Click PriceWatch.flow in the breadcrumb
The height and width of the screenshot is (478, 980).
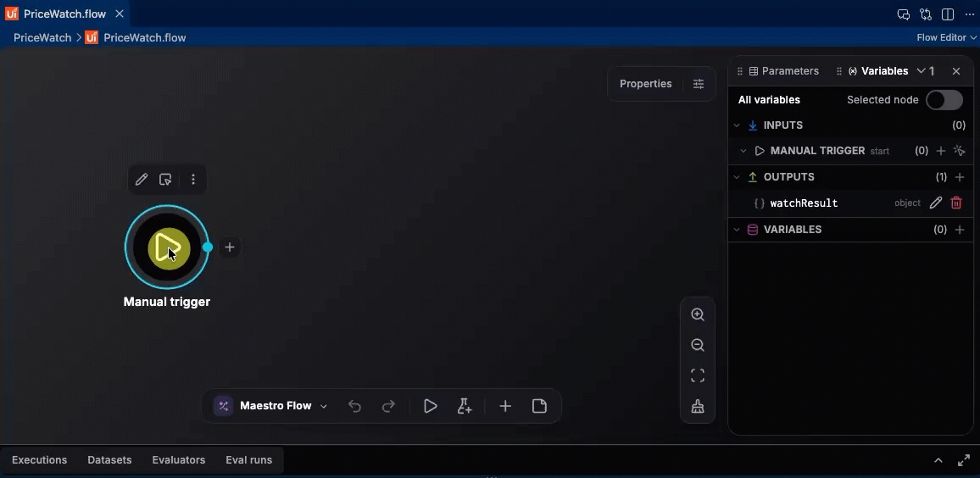[145, 37]
